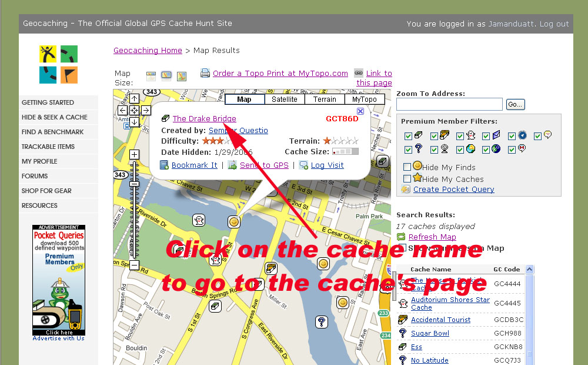Pan the map right with the arrow
Image resolution: width=588 pixels, height=365 pixels.
tap(146, 111)
